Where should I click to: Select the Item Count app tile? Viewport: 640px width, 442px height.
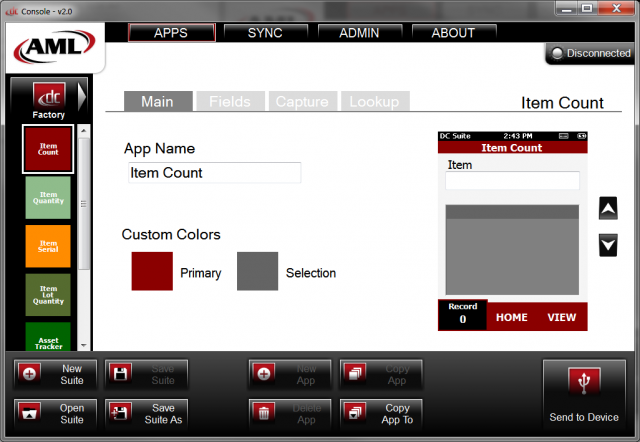tap(48, 149)
